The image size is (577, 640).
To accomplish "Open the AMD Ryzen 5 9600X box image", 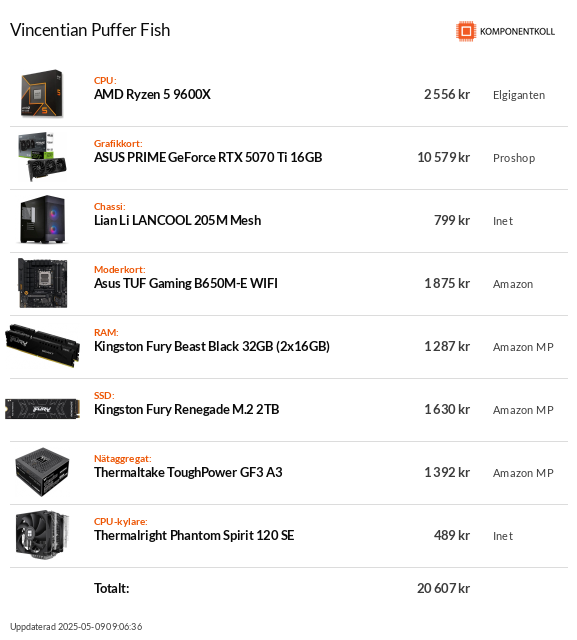I will (42, 93).
